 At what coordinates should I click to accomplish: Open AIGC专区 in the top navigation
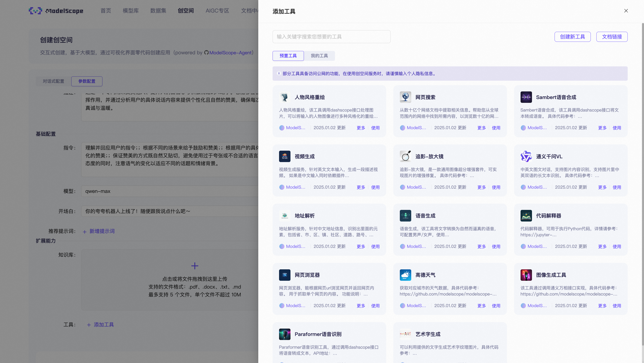(x=217, y=11)
